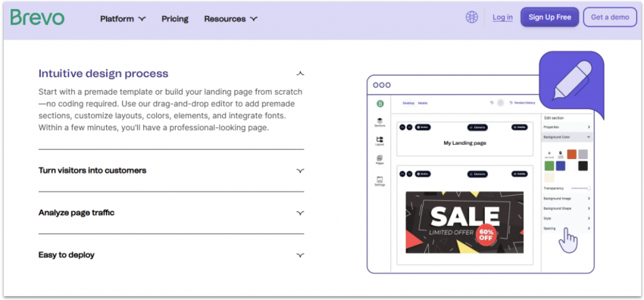The image size is (644, 300).
Task: Click the undo arrow in editor toolbar
Action: pyautogui.click(x=492, y=102)
